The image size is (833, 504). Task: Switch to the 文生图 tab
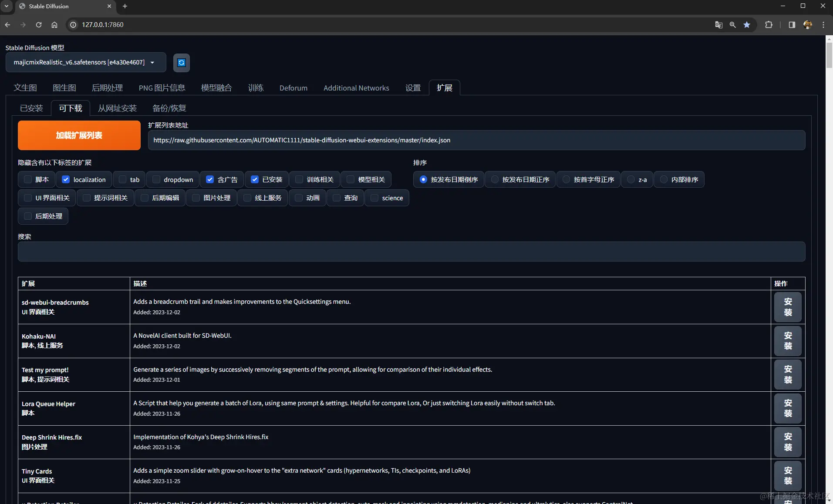coord(25,88)
